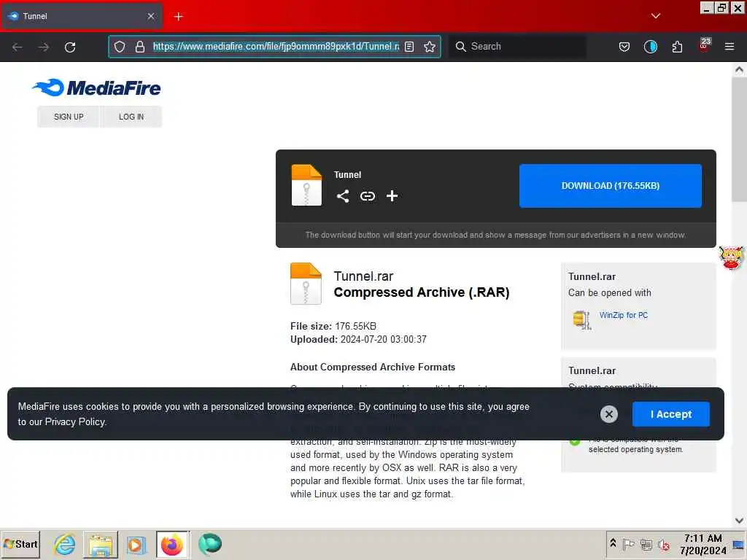Image resolution: width=747 pixels, height=560 pixels.
Task: Click the LOG IN button
Action: pyautogui.click(x=131, y=117)
